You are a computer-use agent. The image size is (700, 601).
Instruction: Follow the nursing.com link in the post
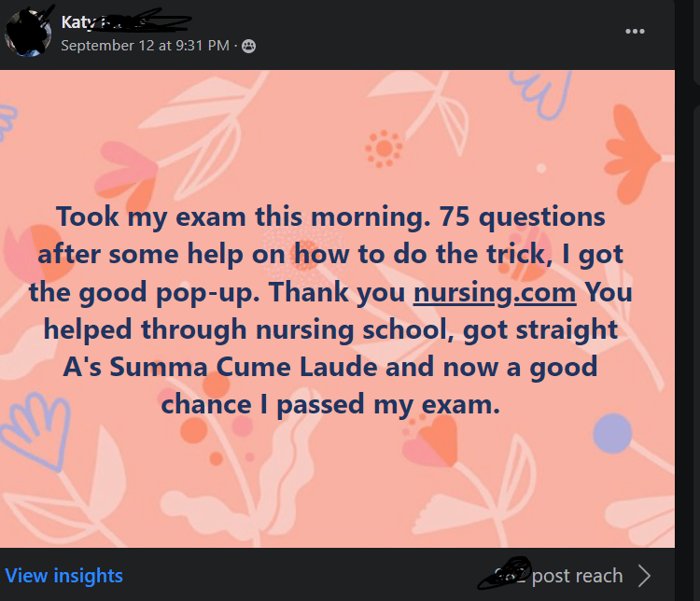[x=495, y=292]
